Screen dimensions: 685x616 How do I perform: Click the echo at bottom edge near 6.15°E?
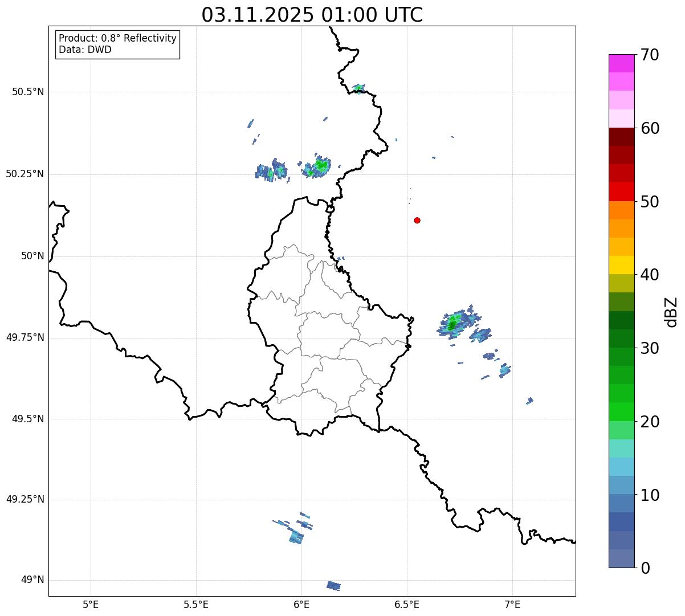(x=334, y=585)
